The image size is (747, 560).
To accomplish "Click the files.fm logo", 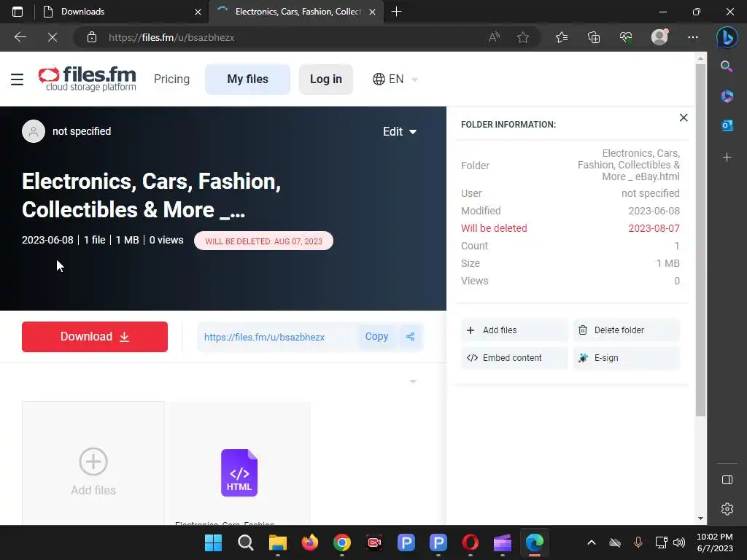I will click(x=88, y=79).
